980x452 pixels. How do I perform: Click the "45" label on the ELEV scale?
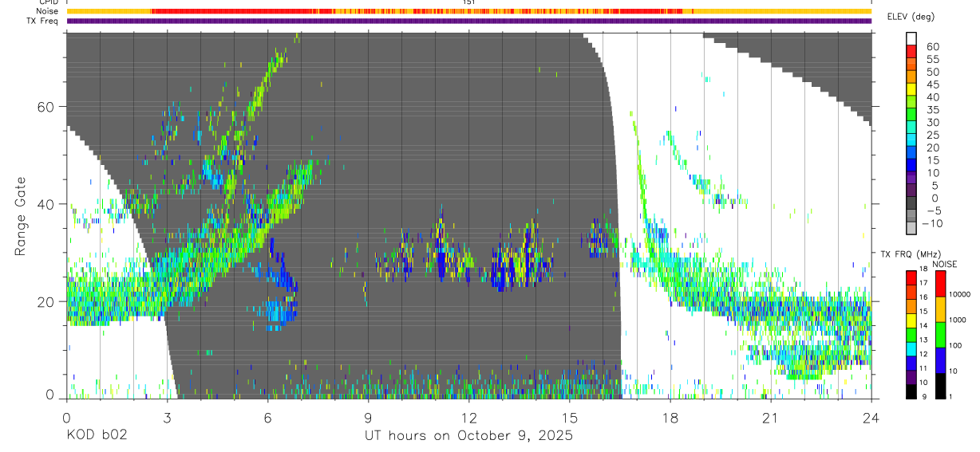click(x=931, y=84)
